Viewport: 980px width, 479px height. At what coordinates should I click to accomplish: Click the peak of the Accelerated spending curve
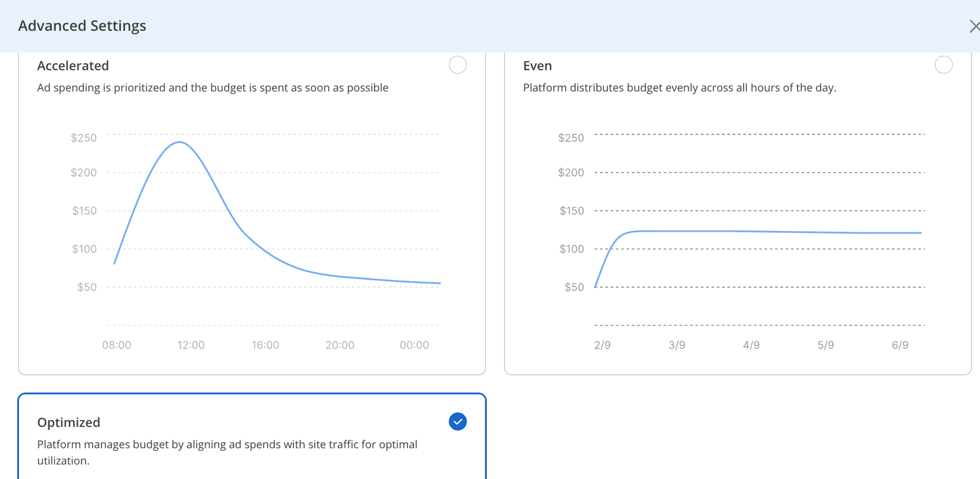tap(179, 143)
